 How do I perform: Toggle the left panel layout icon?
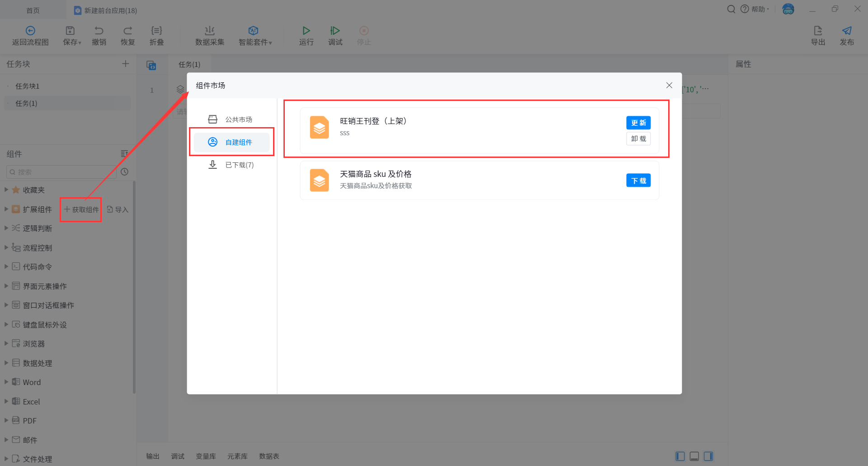pos(680,456)
